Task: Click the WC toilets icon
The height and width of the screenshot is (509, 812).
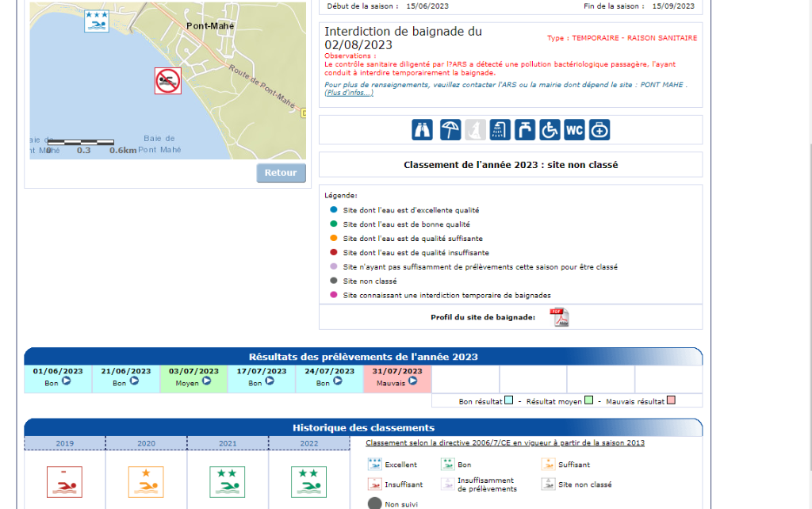Action: [575, 130]
